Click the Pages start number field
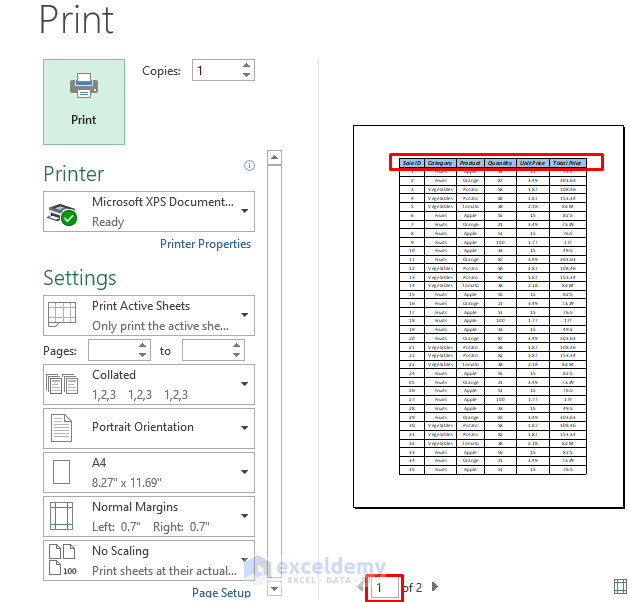 click(x=113, y=350)
